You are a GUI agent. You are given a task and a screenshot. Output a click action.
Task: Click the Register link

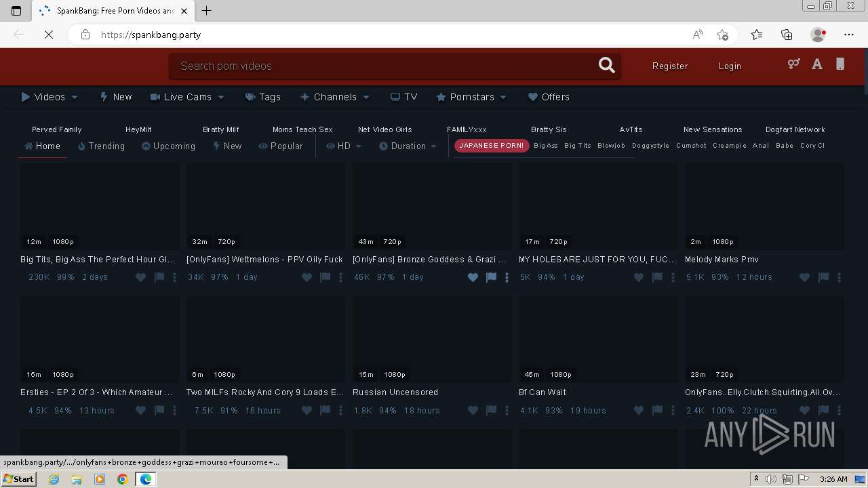pos(670,66)
